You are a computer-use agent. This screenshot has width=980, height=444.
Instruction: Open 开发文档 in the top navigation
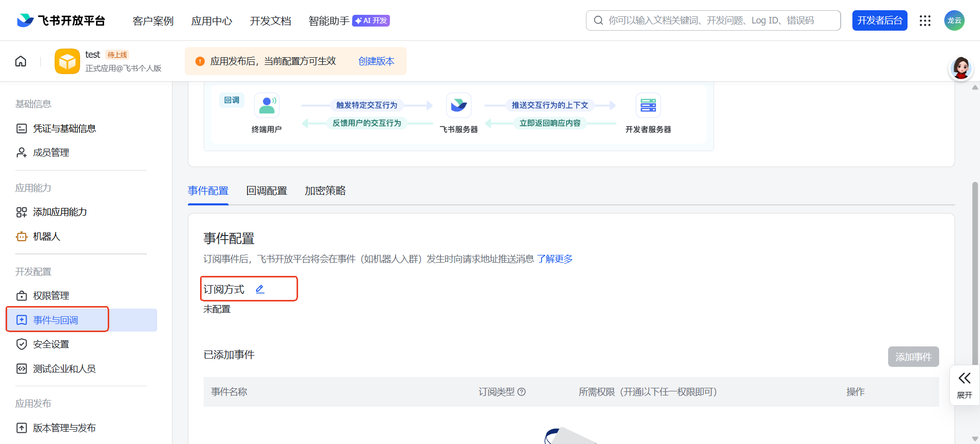pos(270,21)
